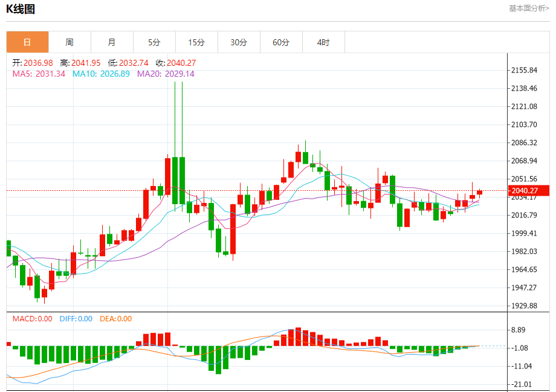Click the 1999.41 price axis label
556x392 pixels.
coord(524,233)
